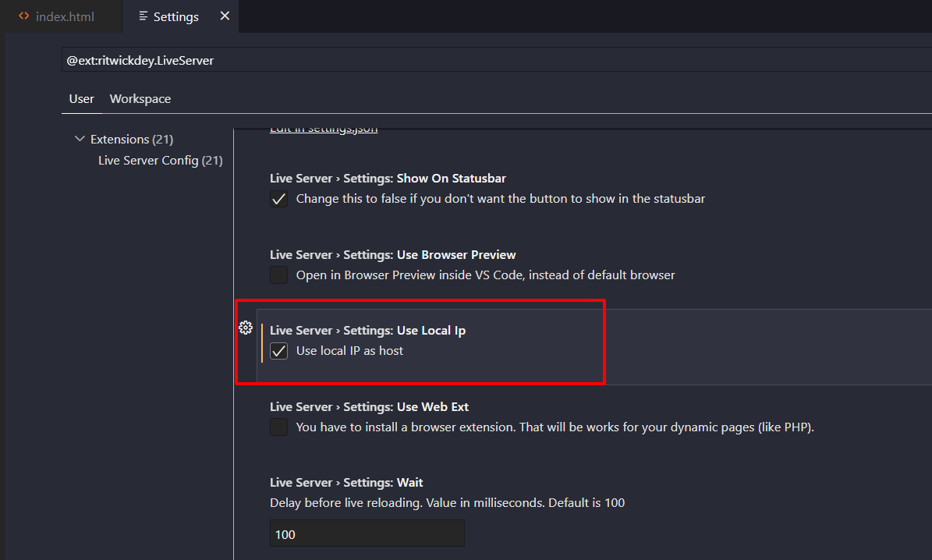Switch to User settings scope

[81, 99]
